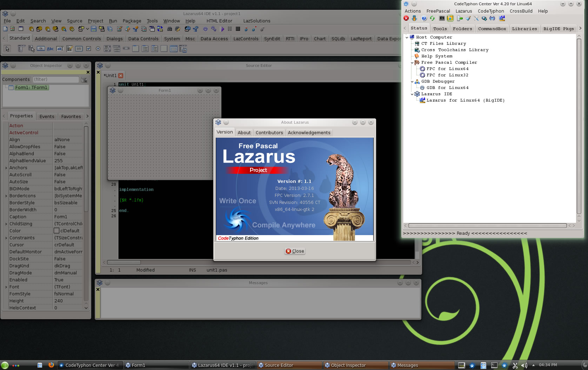Viewport: 588px width, 370px height.
Task: Click the '64' ruler icon in CodeTyphon Center
Action: tap(502, 18)
